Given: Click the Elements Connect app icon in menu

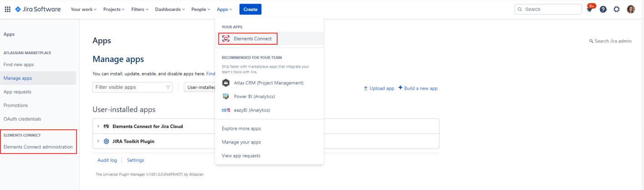Looking at the screenshot, I should [226, 39].
